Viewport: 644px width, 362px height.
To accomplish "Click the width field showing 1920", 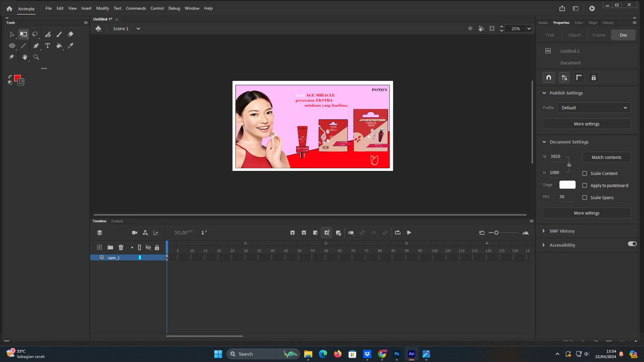I will coord(557,156).
